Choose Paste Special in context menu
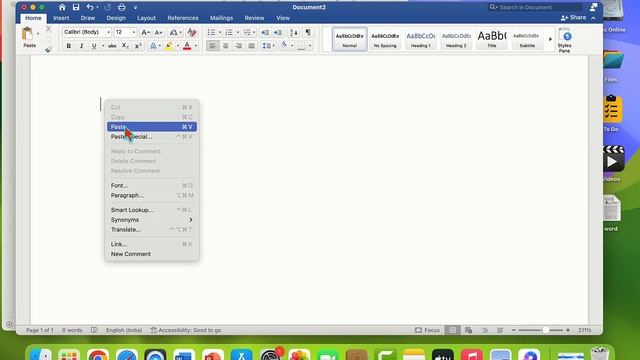Image resolution: width=640 pixels, height=360 pixels. (151, 137)
